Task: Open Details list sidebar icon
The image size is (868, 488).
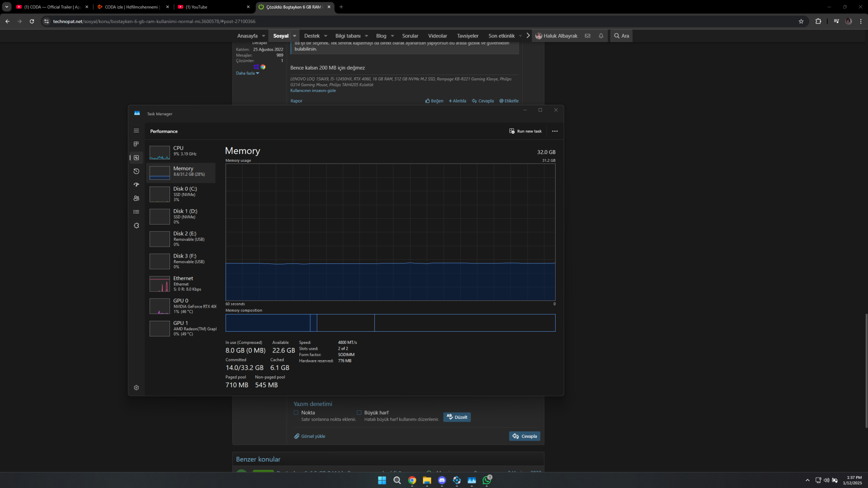Action: click(136, 212)
